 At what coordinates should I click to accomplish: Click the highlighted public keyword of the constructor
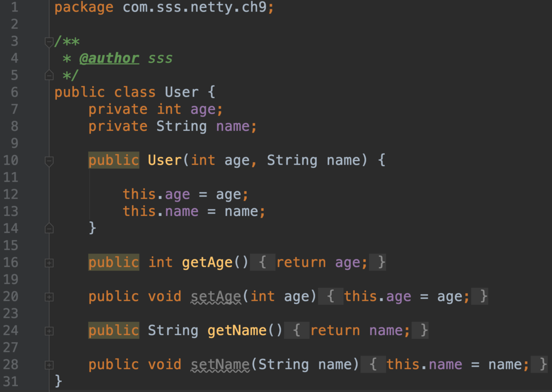(114, 161)
